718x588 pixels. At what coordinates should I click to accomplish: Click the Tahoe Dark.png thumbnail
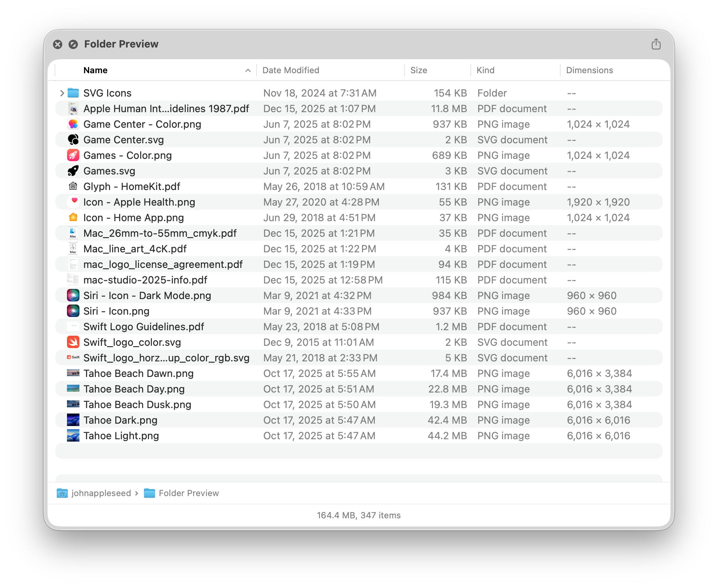73,420
